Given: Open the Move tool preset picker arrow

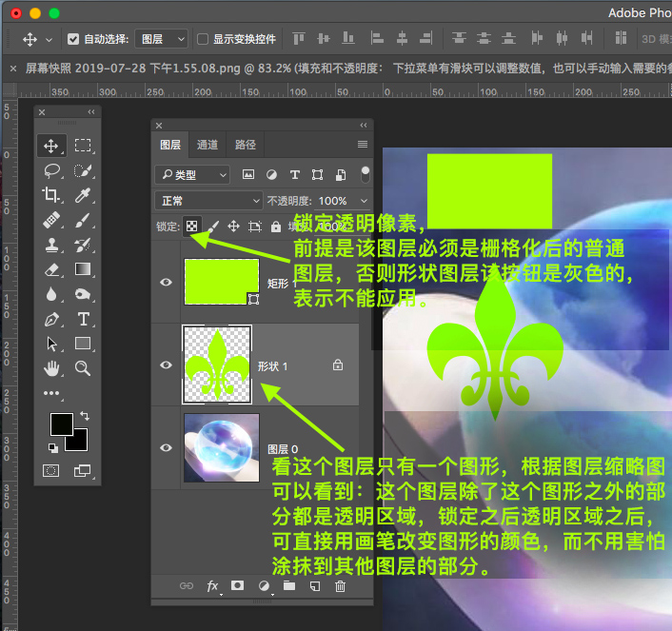Looking at the screenshot, I should (49, 40).
